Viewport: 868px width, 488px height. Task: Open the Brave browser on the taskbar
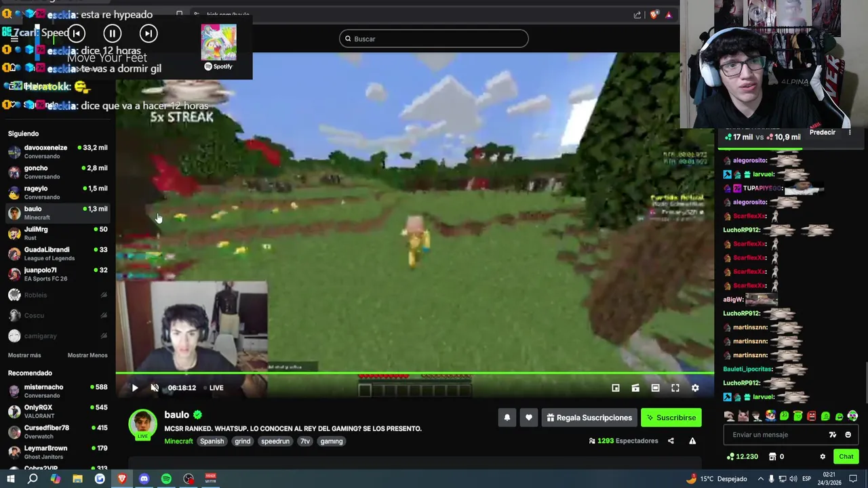122,479
